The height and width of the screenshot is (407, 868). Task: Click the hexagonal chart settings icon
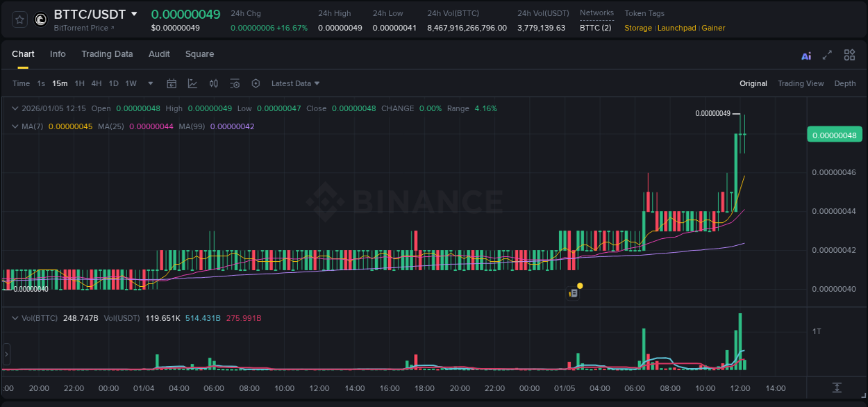point(256,83)
